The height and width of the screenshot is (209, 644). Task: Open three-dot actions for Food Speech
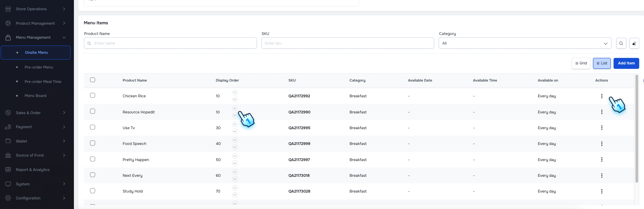coord(602,144)
